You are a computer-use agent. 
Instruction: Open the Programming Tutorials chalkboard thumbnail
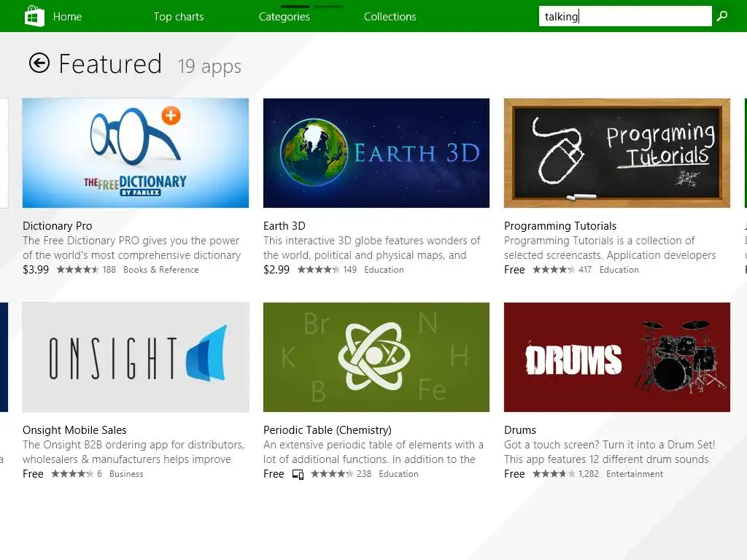click(x=617, y=153)
